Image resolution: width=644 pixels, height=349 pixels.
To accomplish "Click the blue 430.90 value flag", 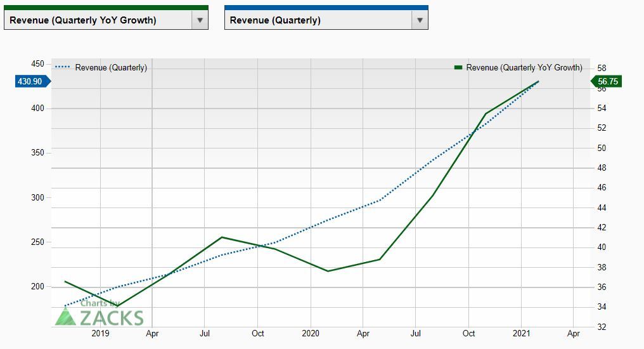I will 30,81.
